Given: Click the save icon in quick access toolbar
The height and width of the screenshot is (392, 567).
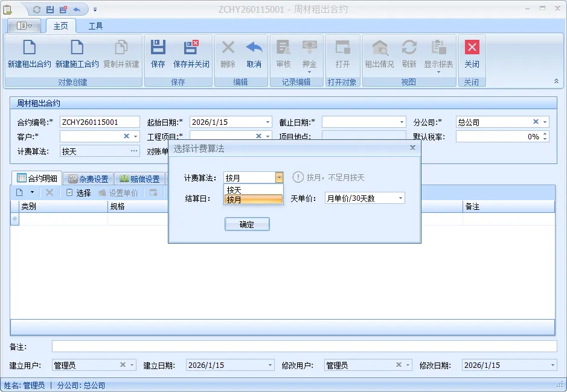Looking at the screenshot, I should tap(50, 10).
